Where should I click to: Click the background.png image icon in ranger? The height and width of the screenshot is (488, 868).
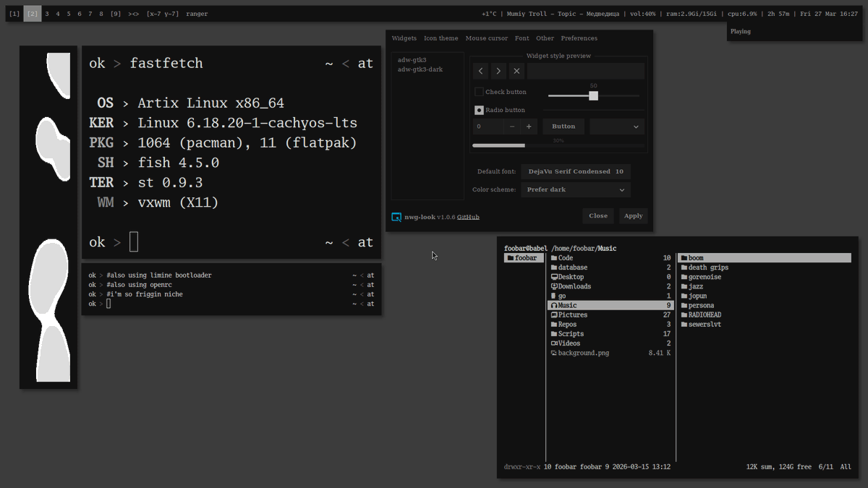[554, 353]
